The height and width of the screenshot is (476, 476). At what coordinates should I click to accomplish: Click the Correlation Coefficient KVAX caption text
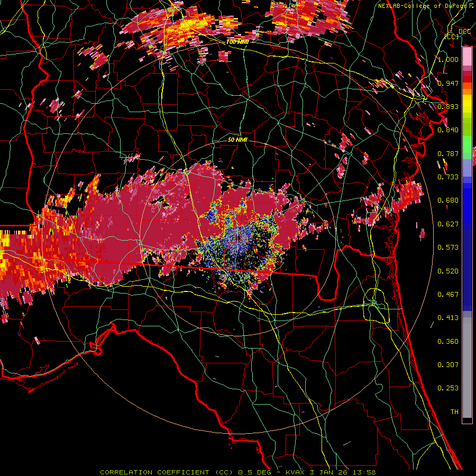click(237, 472)
